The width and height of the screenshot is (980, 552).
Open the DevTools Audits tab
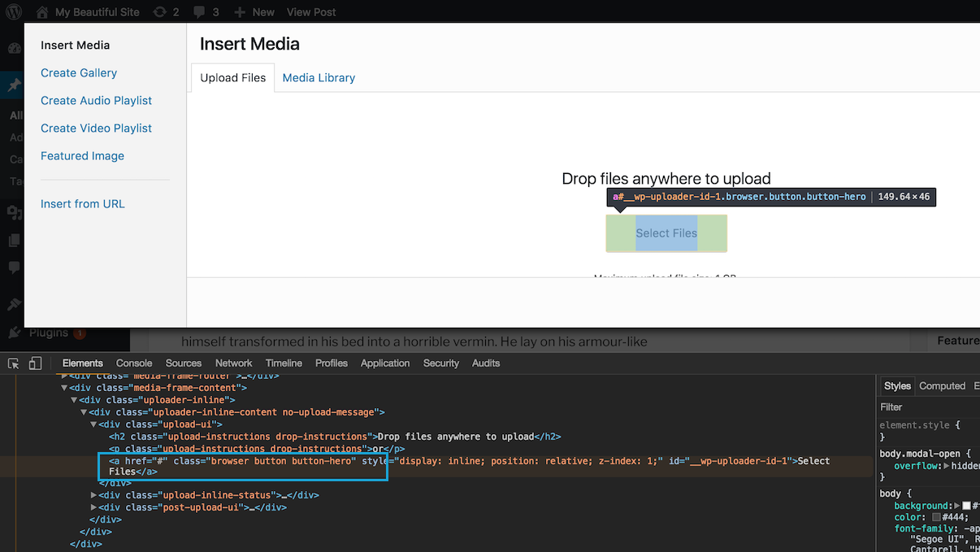[486, 363]
